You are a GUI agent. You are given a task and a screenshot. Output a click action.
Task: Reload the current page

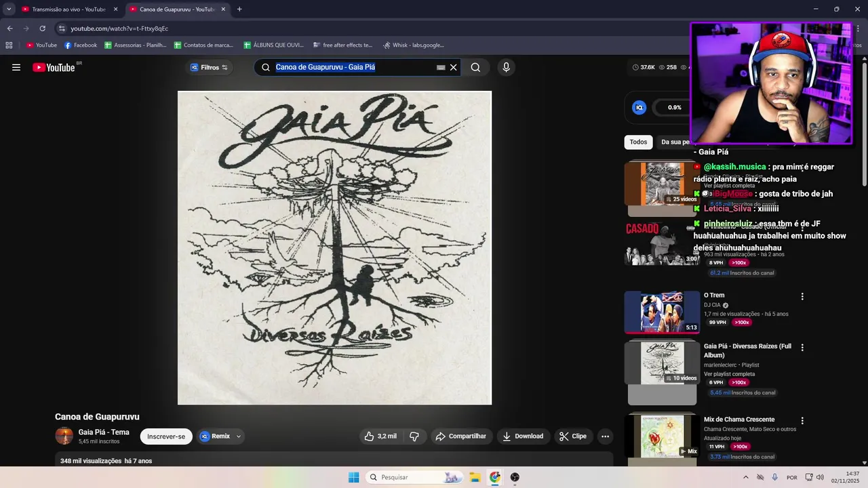(x=42, y=28)
